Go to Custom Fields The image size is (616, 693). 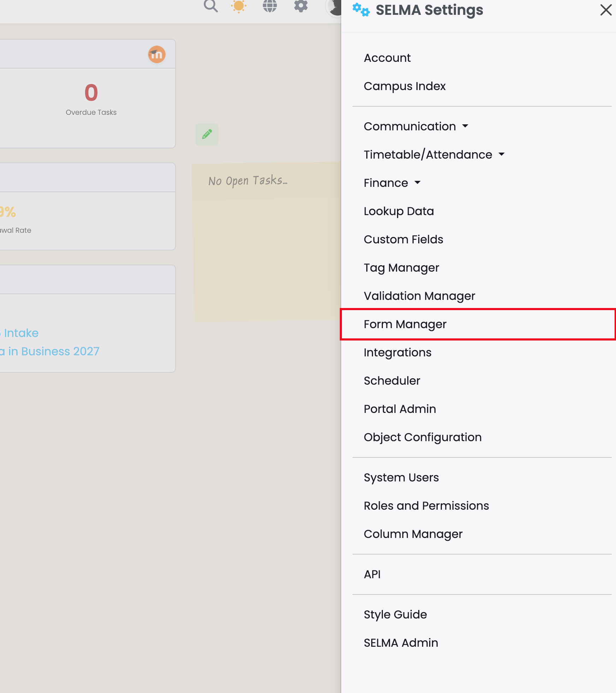click(403, 239)
